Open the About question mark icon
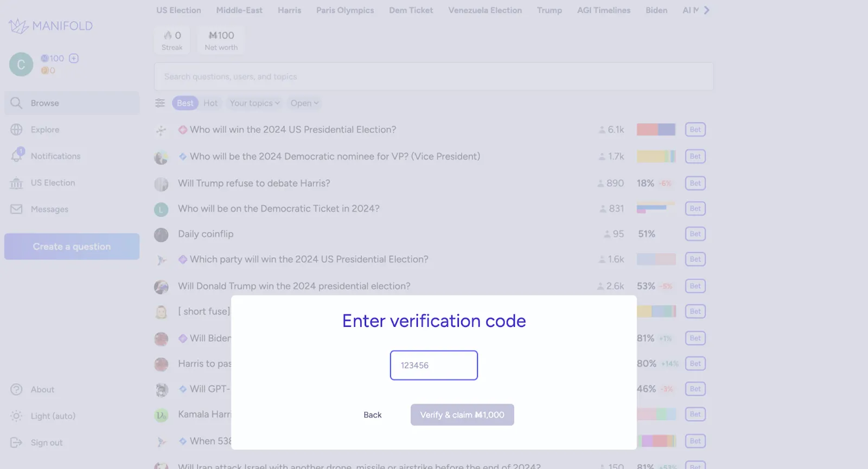Screen dimensions: 868x469 (16, 389)
